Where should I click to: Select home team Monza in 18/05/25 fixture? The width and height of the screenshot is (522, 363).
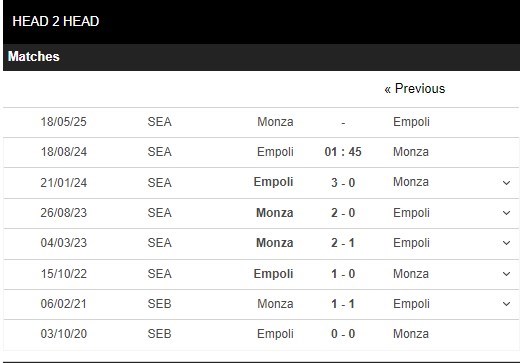pos(275,122)
